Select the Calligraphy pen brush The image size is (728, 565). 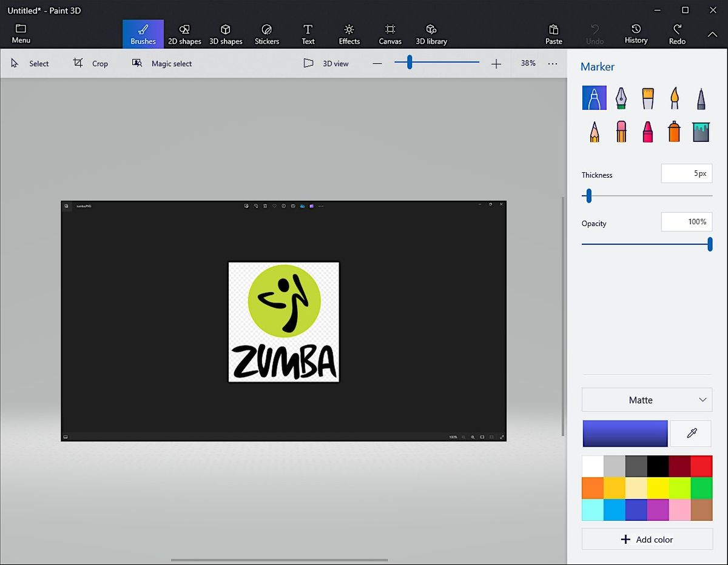coord(621,98)
